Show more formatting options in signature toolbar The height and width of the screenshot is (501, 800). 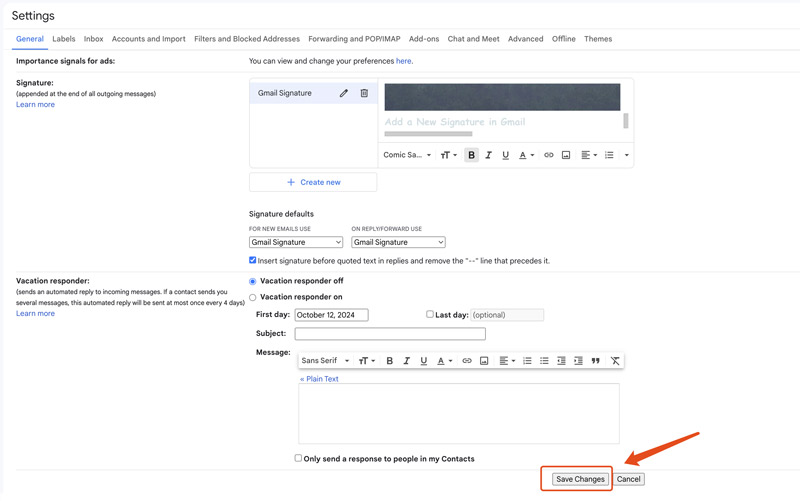(627, 155)
